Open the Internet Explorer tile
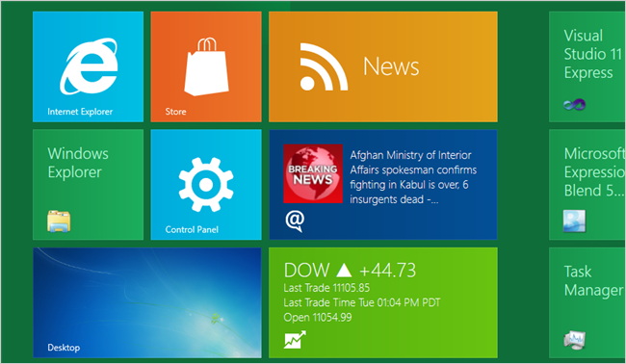The width and height of the screenshot is (626, 364). tap(88, 66)
